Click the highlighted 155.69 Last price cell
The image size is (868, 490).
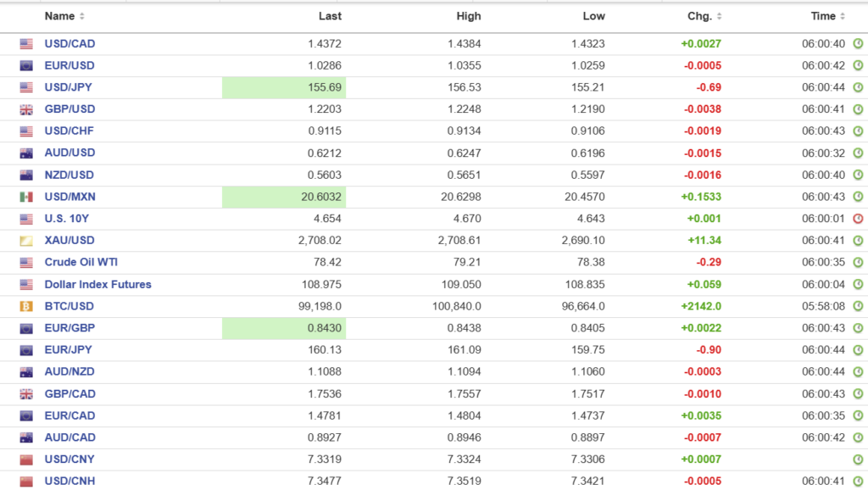[284, 87]
